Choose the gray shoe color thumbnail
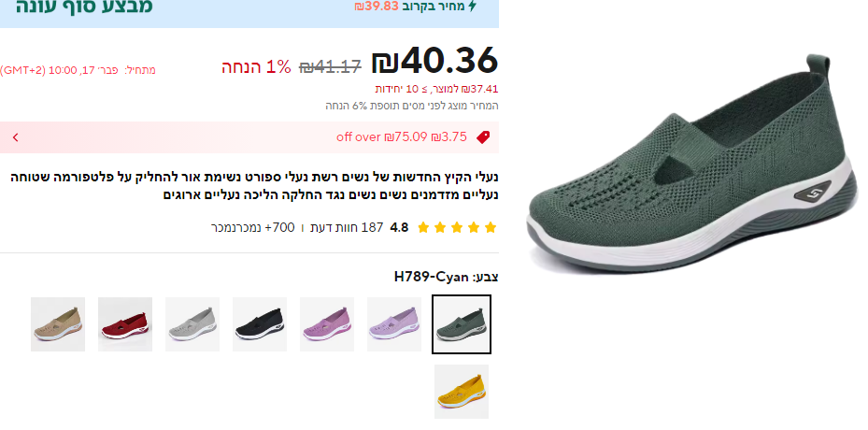Image resolution: width=868 pixels, height=430 pixels. click(x=192, y=324)
